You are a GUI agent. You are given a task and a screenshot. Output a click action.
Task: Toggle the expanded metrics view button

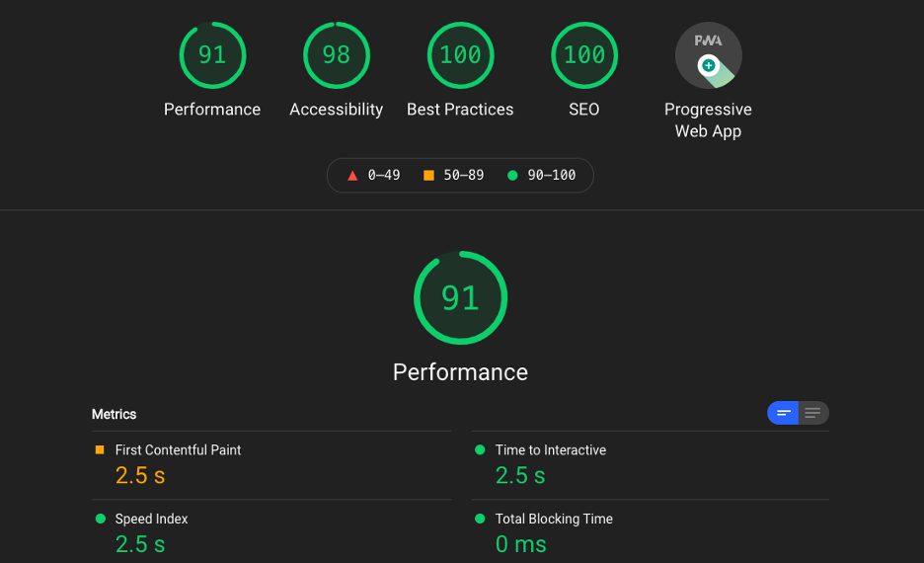812,413
